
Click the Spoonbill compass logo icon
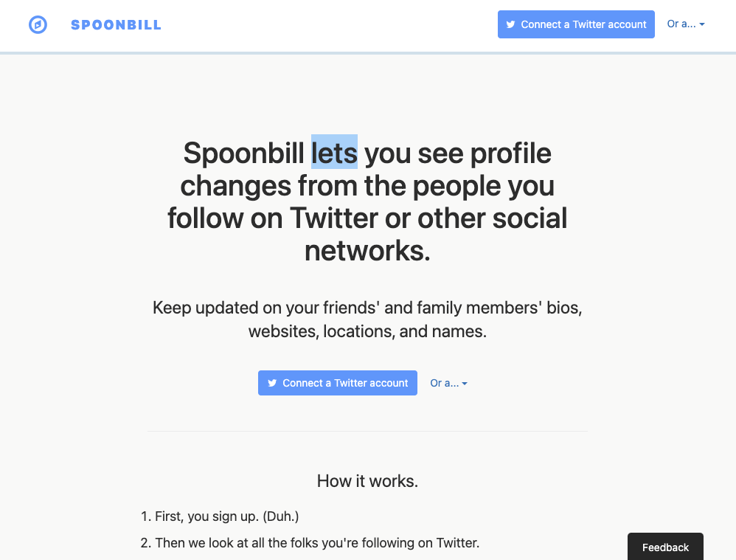click(38, 25)
